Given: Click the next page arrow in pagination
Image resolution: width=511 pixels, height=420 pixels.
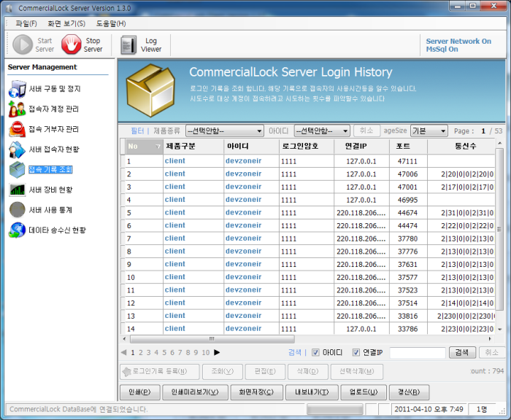Looking at the screenshot, I should (217, 352).
